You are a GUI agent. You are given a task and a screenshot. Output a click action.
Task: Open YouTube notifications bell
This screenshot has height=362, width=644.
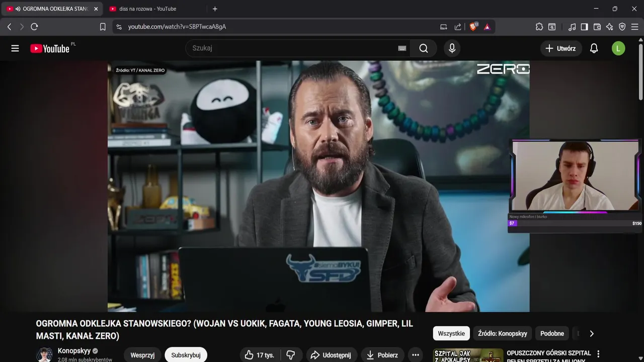click(x=594, y=48)
